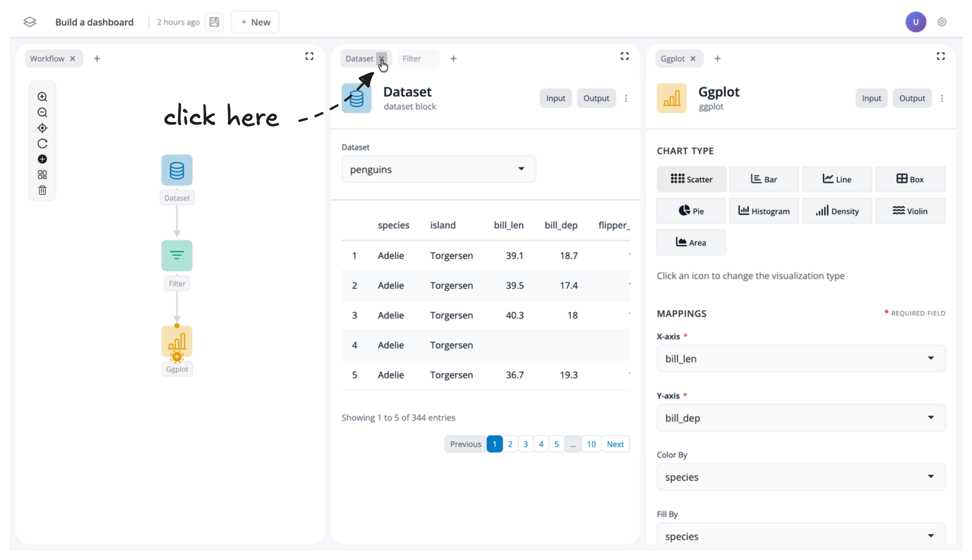The height and width of the screenshot is (560, 972).
Task: Go to Next table page
Action: tap(615, 444)
